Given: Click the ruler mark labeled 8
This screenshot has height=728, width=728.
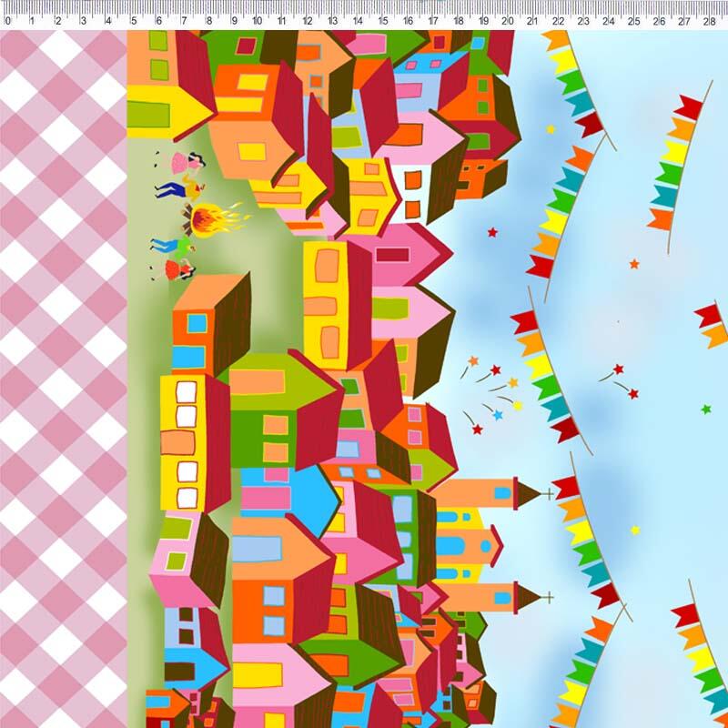Looking at the screenshot, I should (x=209, y=21).
